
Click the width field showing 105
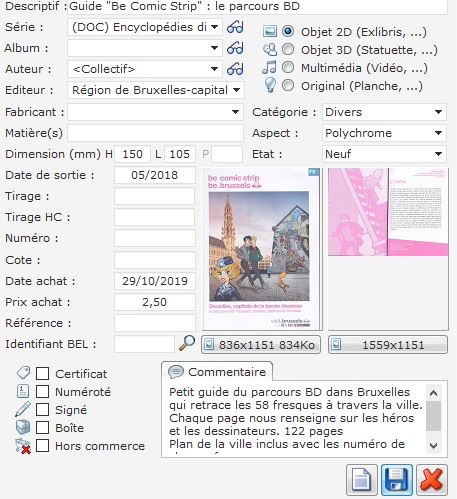pyautogui.click(x=180, y=154)
